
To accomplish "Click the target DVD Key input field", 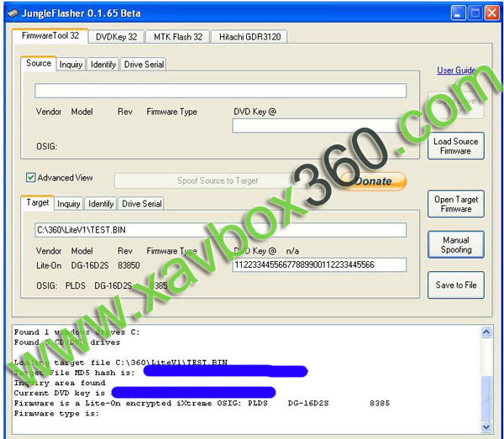I will 319,265.
